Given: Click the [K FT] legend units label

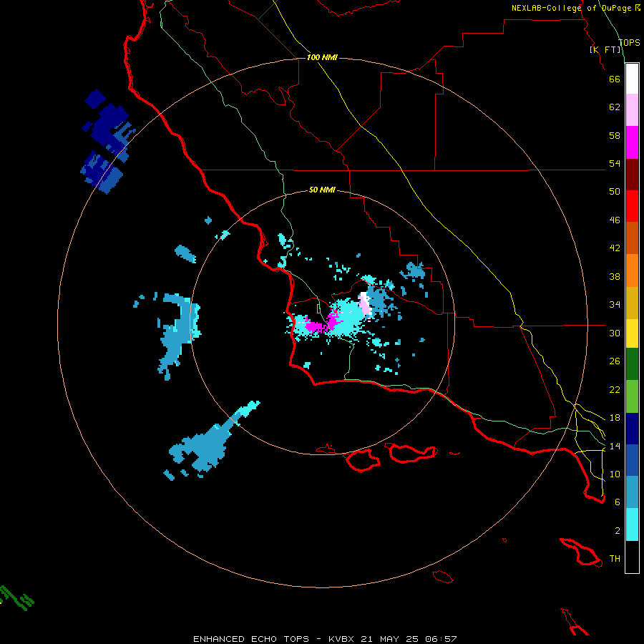Looking at the screenshot, I should (605, 49).
